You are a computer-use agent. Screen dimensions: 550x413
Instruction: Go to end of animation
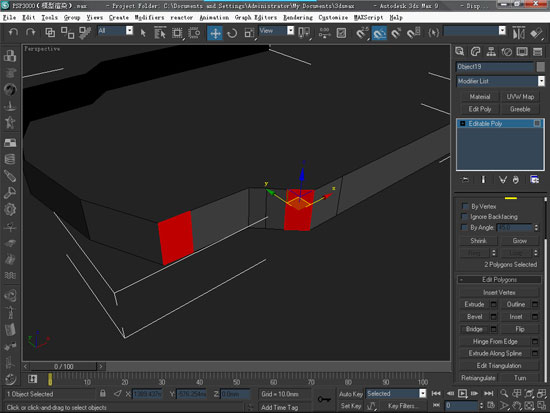pos(489,393)
